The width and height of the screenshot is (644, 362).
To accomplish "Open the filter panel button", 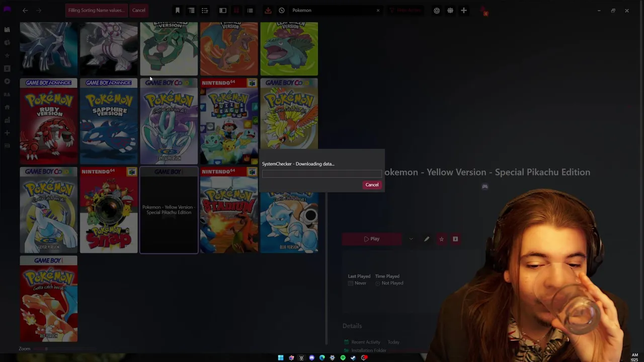I will pyautogui.click(x=406, y=10).
